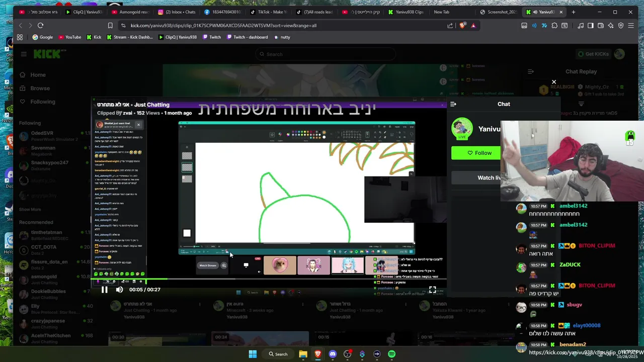Screen dimensions: 644x362
Task: Go back in the browser
Action: click(x=21, y=26)
